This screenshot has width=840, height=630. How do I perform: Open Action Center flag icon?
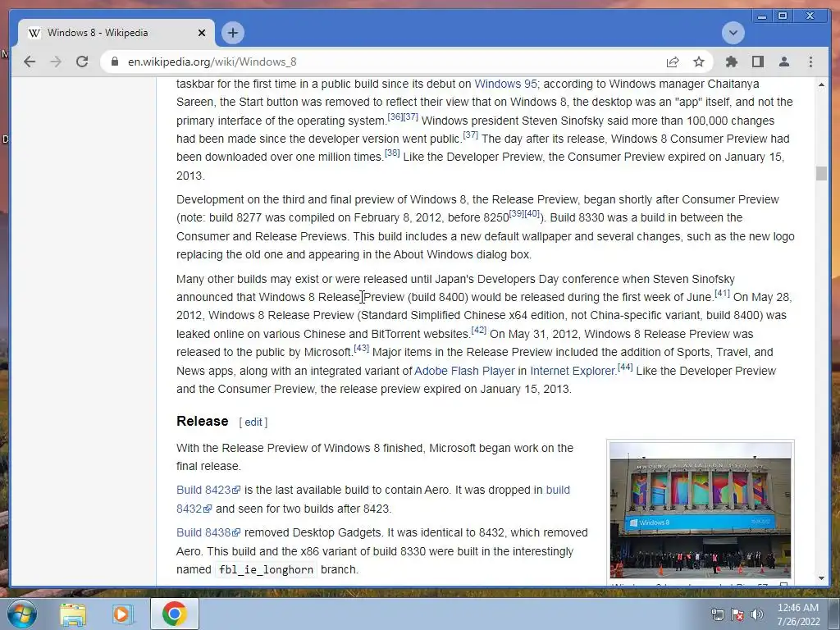point(737,615)
